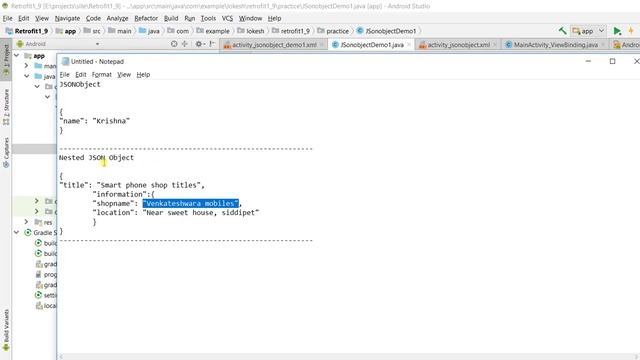The height and width of the screenshot is (360, 640).
Task: Open the Navigate menu in Android Studio
Action: pos(67,18)
